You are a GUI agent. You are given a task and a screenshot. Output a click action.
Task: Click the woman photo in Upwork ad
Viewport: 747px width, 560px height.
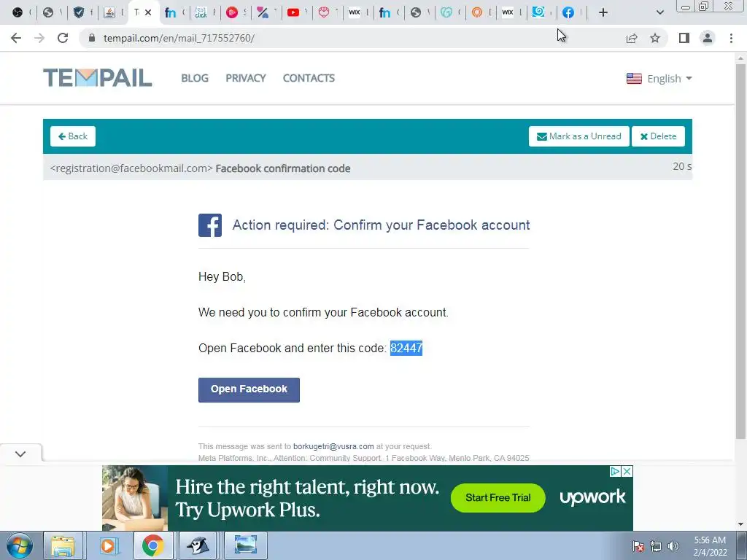click(x=135, y=498)
